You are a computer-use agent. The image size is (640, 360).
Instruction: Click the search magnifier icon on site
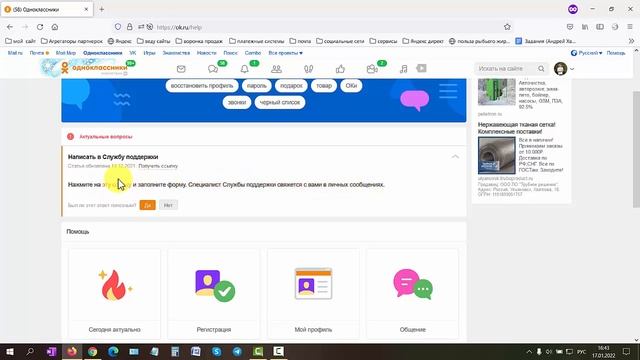tap(541, 69)
